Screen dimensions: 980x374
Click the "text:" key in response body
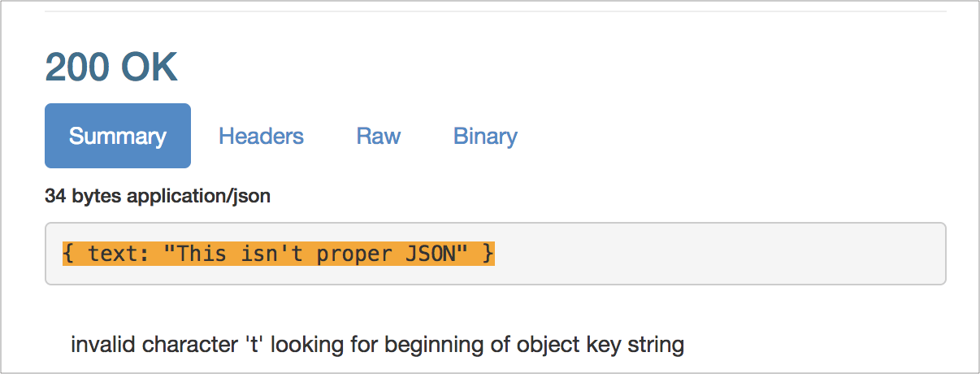click(119, 254)
